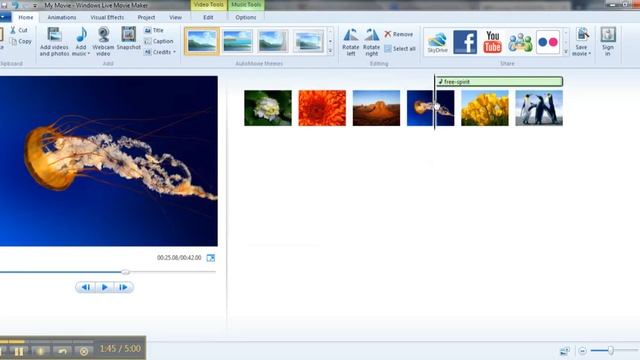The height and width of the screenshot is (360, 640).
Task: Step to the previous frame
Action: (x=86, y=287)
